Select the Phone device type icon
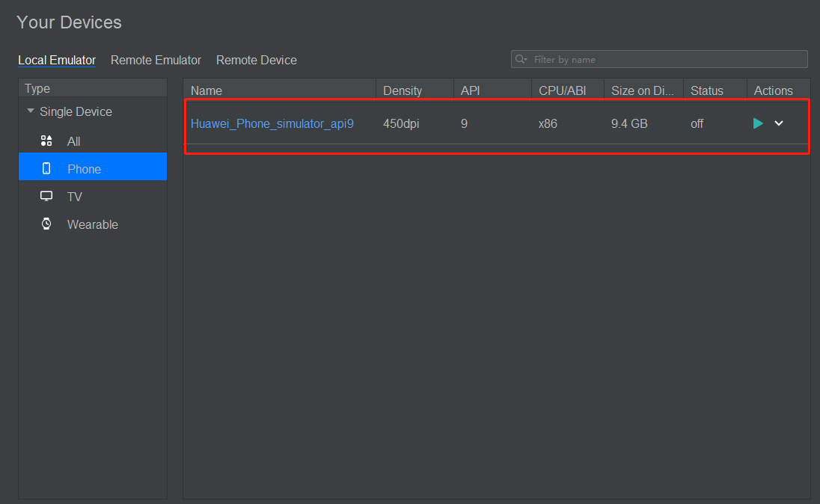 click(x=46, y=168)
